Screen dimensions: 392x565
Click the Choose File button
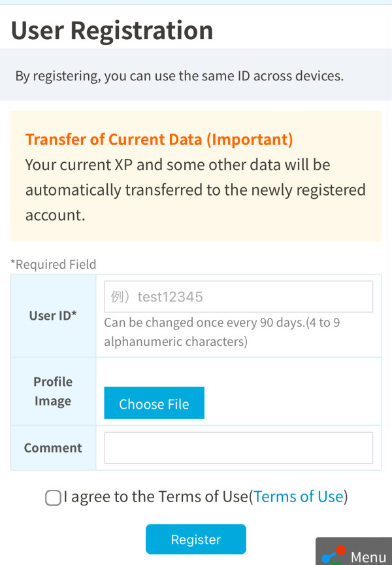pyautogui.click(x=154, y=403)
